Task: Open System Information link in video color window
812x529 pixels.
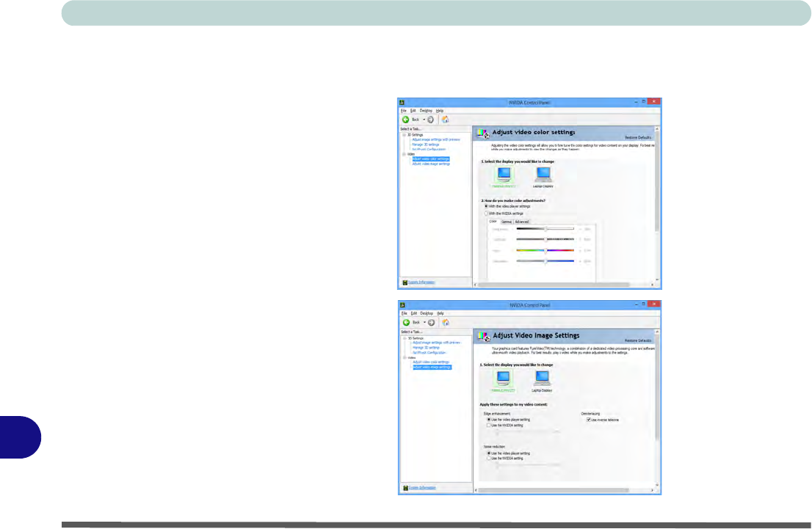Action: (x=421, y=282)
